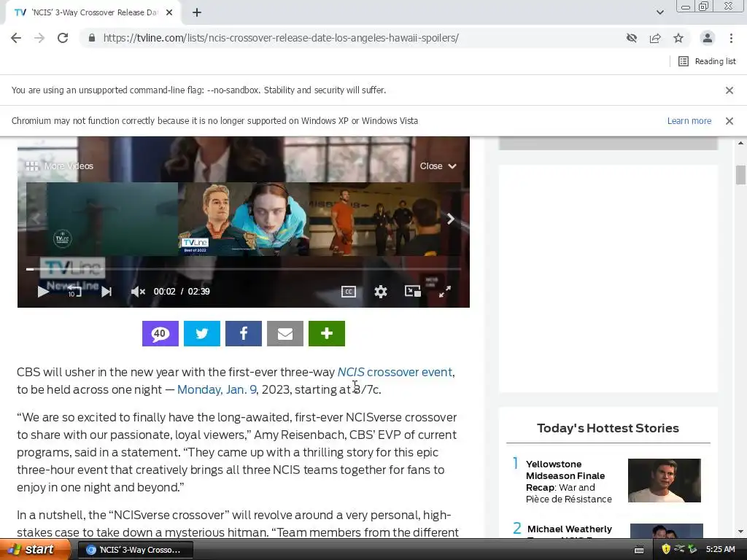Unmute the video player
Viewport: 747px width, 560px height.
click(138, 292)
